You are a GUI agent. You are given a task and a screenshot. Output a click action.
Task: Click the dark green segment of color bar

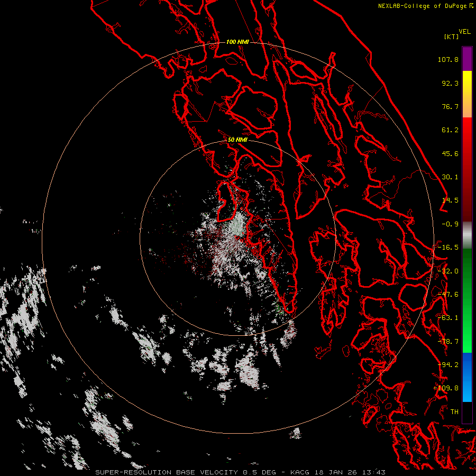pyautogui.click(x=467, y=267)
